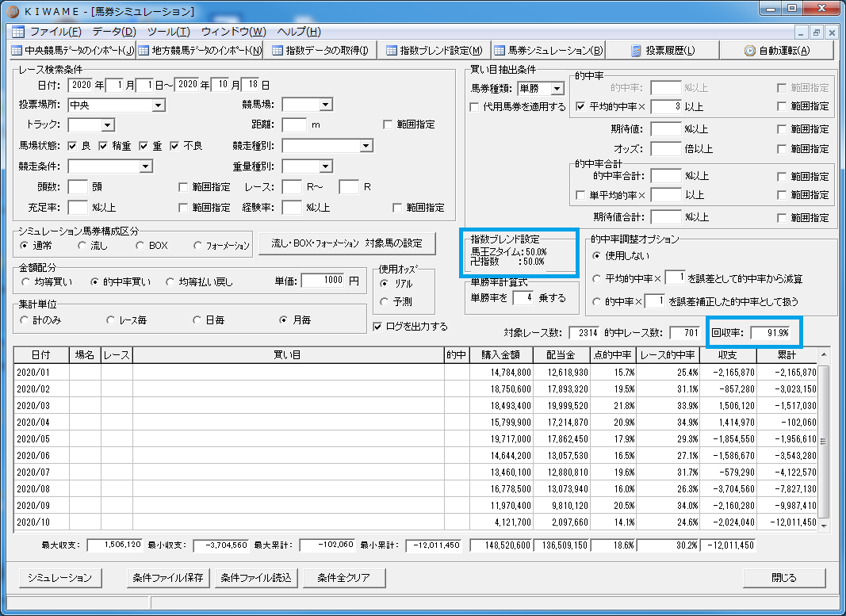The image size is (846, 616).
Task: Click scroll-down arrow of results table
Action: [x=823, y=526]
